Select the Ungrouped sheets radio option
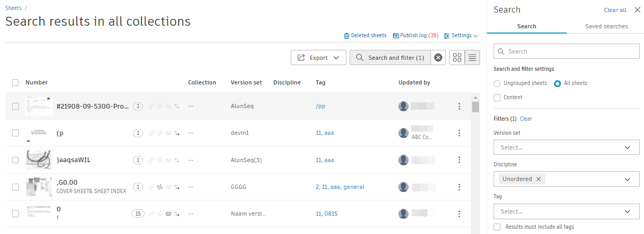 497,83
